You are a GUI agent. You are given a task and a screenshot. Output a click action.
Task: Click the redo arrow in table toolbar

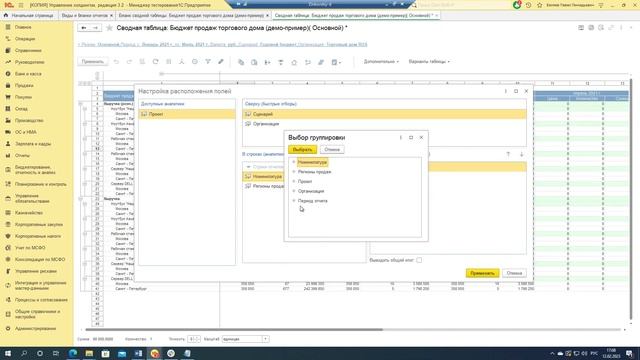tap(129, 62)
